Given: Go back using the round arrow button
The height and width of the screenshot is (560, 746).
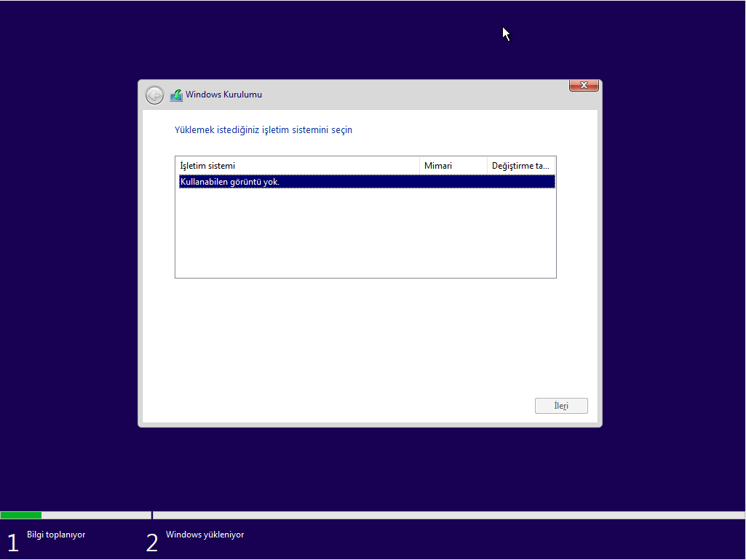Looking at the screenshot, I should pyautogui.click(x=154, y=95).
